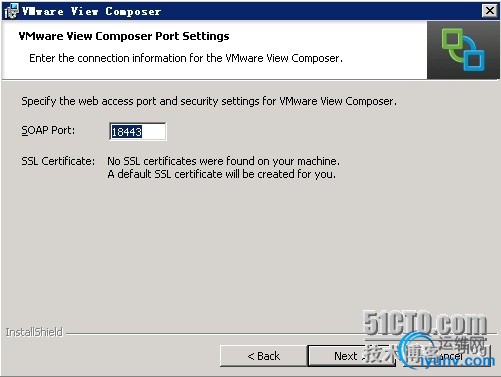
Task: Click the installer icon in title bar
Action: pos(11,11)
